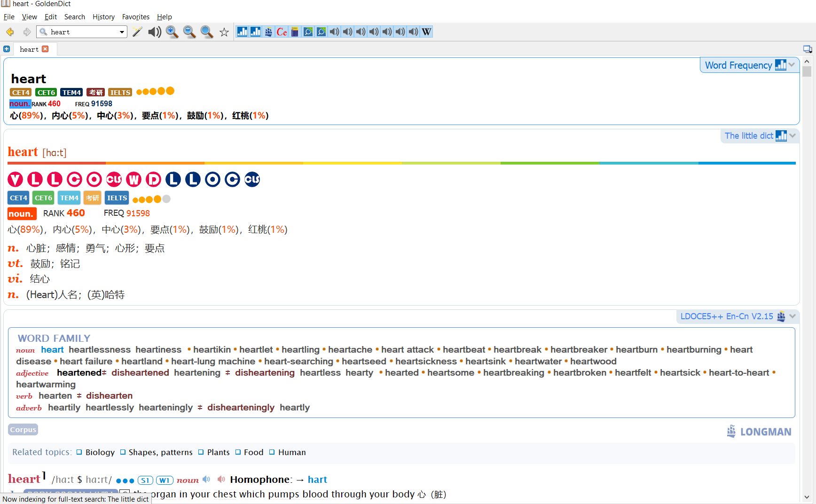Add heart to favorites with star icon
816x504 pixels.
(224, 32)
